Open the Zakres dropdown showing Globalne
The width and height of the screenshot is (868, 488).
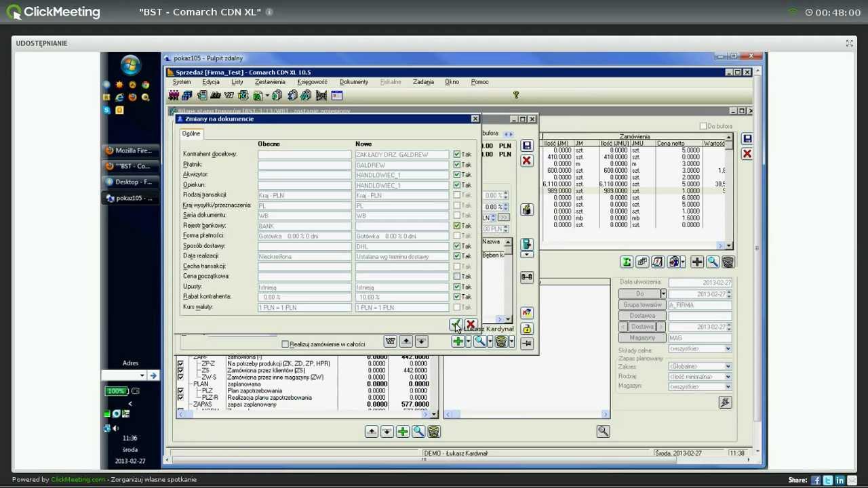[728, 367]
